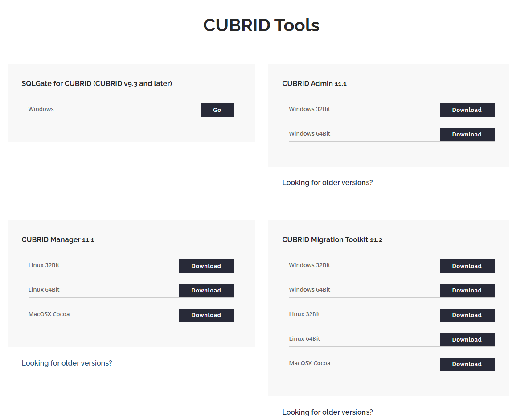The height and width of the screenshot is (420, 516).
Task: Click MacOSX Cocoa label in CUBRID Manager
Action: coord(49,314)
